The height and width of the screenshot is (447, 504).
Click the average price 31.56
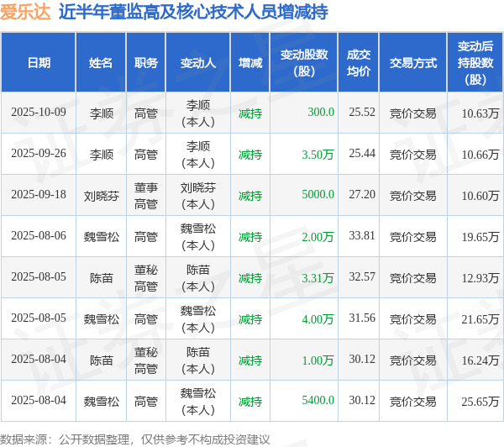point(362,318)
